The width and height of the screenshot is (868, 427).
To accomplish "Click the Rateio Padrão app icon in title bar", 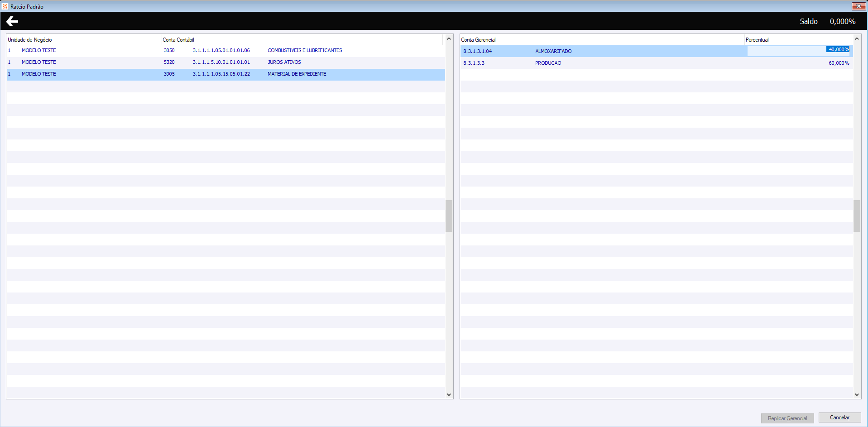I will point(5,6).
